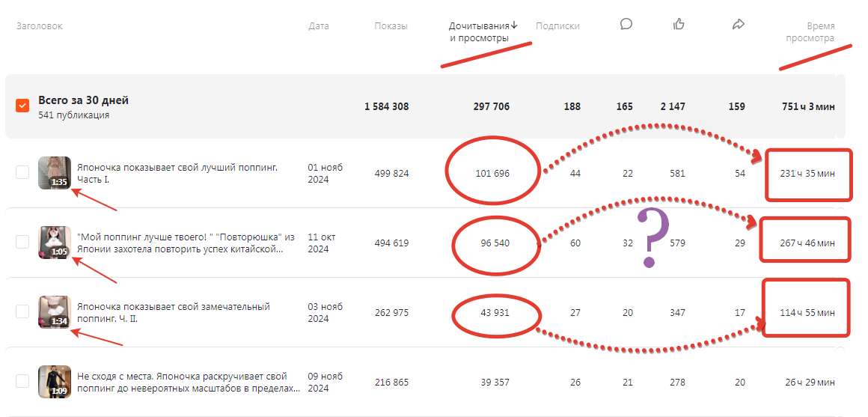Uncheck the orange 'Всего за 30 дней' checkbox
Viewport: 868px width, 417px height.
click(x=22, y=106)
